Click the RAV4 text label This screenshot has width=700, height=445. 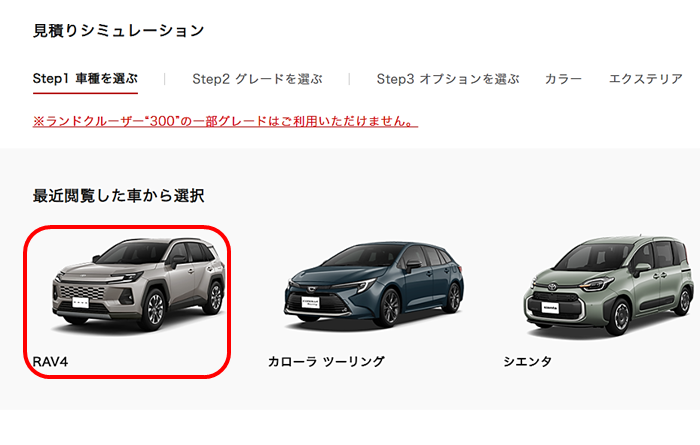[x=50, y=361]
